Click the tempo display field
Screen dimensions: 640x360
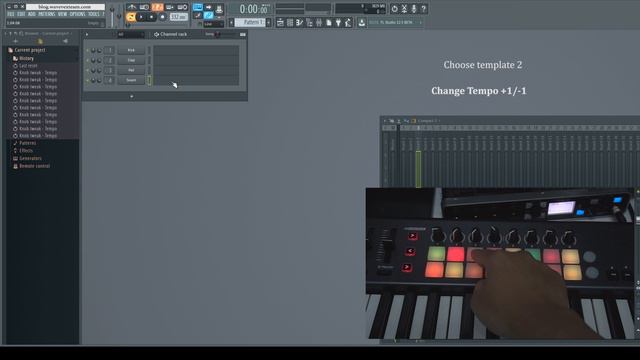coord(178,17)
